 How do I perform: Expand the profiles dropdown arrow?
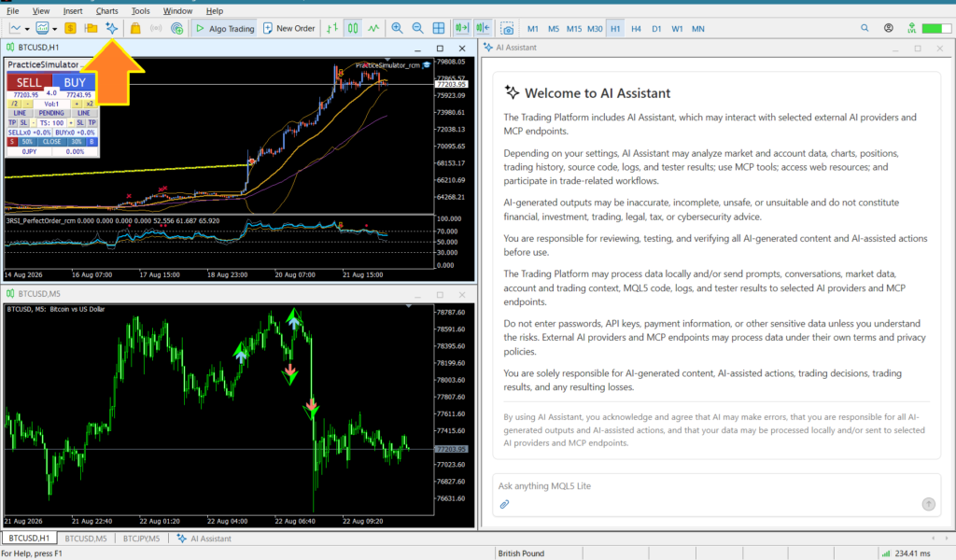[x=54, y=29]
